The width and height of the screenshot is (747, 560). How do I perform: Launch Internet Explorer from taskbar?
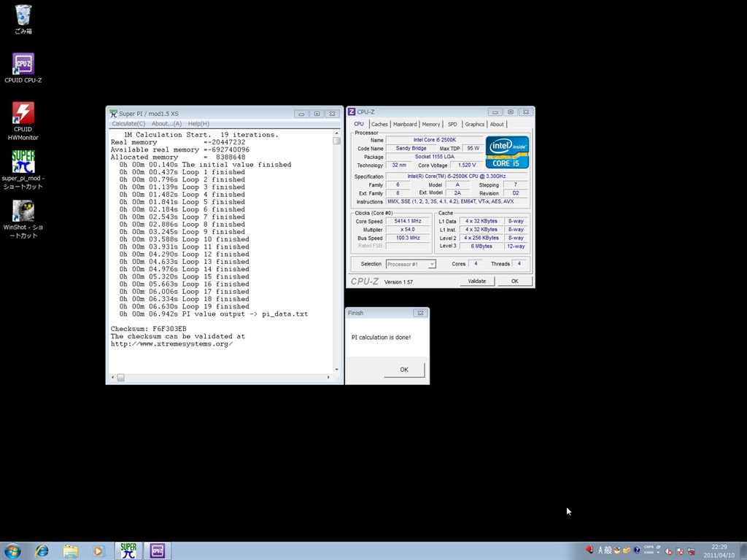42,551
